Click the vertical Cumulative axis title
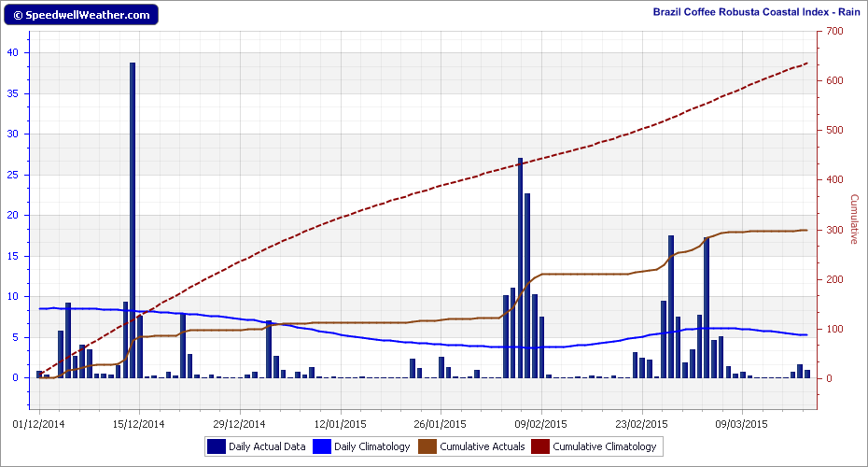This screenshot has height=467, width=868. (x=854, y=219)
